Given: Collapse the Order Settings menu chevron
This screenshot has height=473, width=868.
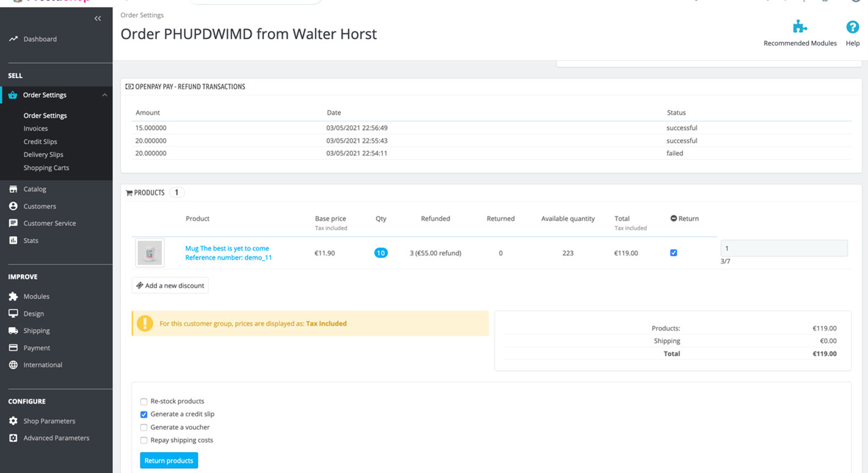Looking at the screenshot, I should pos(104,95).
